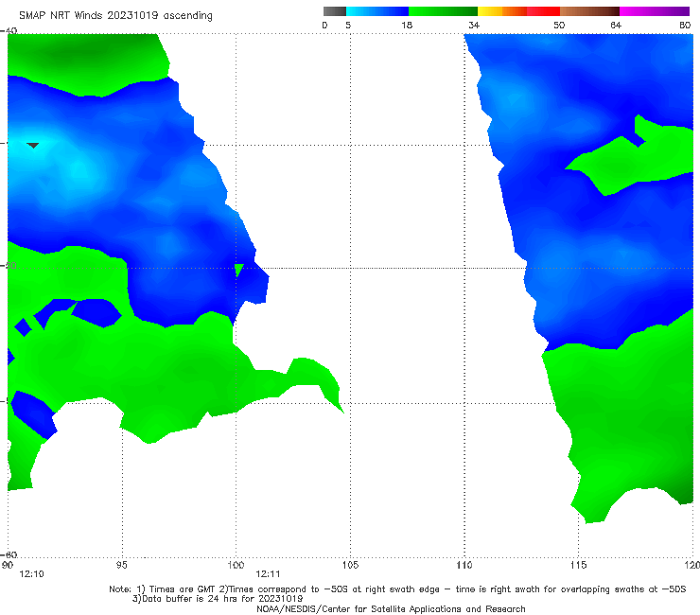
Task: Click the longitude label '100'
Action: click(x=236, y=565)
